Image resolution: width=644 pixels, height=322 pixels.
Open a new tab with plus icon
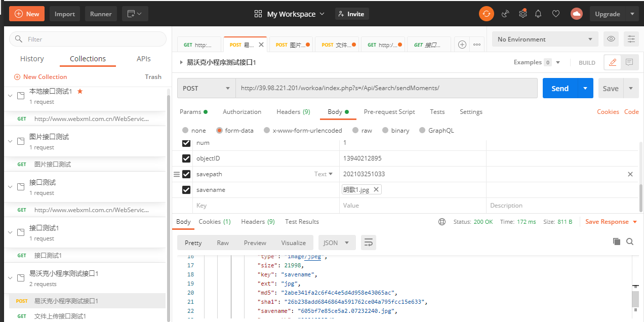462,45
